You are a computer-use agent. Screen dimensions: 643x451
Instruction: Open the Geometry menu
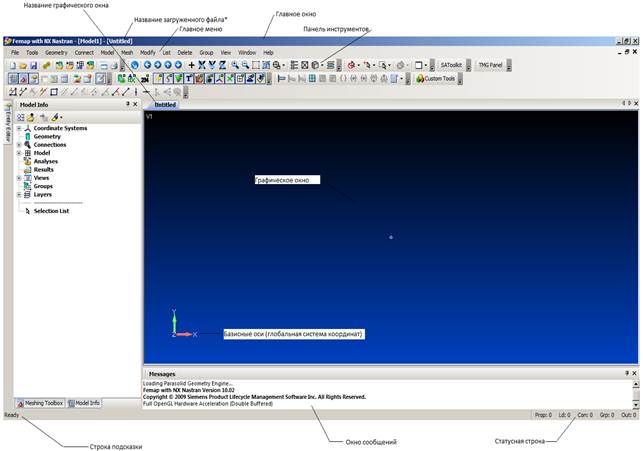click(x=56, y=52)
